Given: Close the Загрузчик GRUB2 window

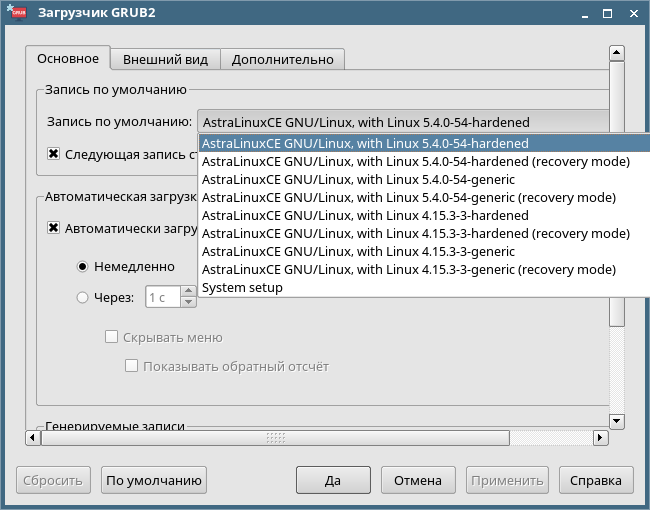Looking at the screenshot, I should coord(634,14).
